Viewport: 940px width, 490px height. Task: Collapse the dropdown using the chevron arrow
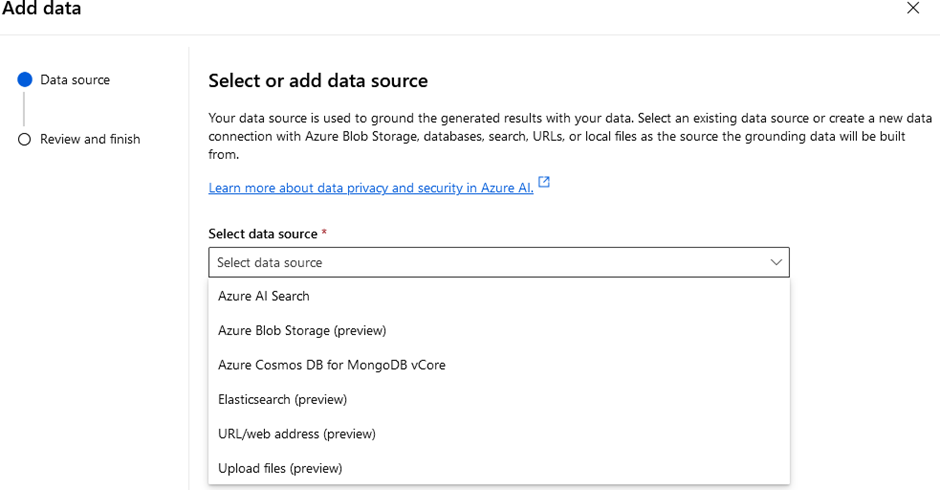(775, 262)
